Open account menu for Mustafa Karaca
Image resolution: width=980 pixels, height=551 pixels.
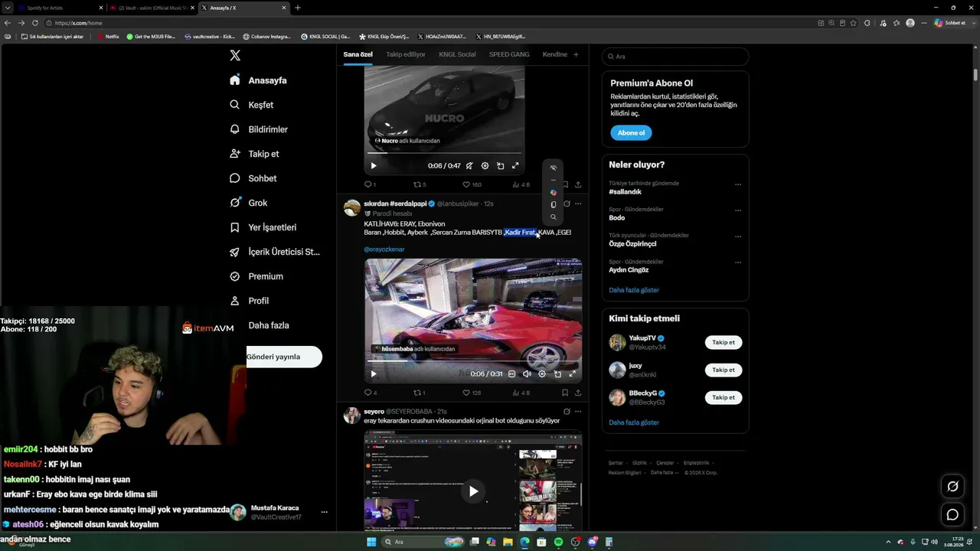[x=324, y=512]
